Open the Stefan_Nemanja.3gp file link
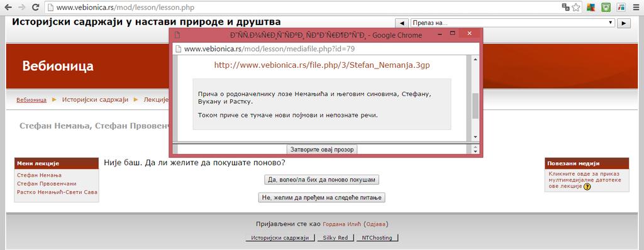The width and height of the screenshot is (644, 250). (322, 65)
